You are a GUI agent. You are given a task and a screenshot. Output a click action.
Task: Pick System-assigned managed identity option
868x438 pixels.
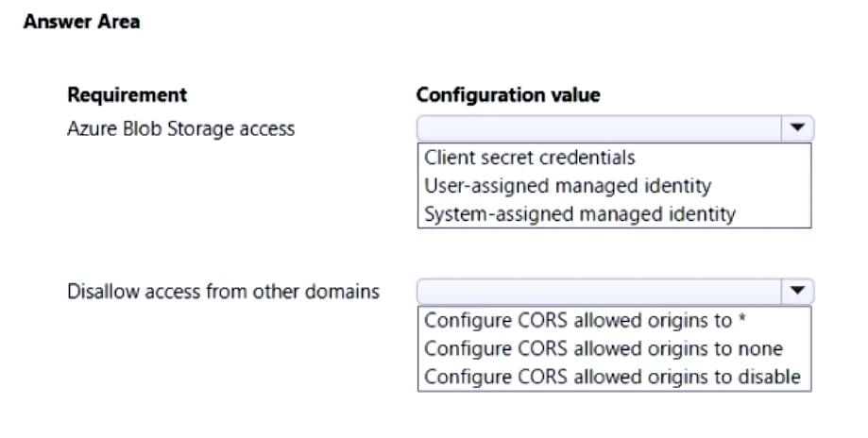click(x=579, y=213)
